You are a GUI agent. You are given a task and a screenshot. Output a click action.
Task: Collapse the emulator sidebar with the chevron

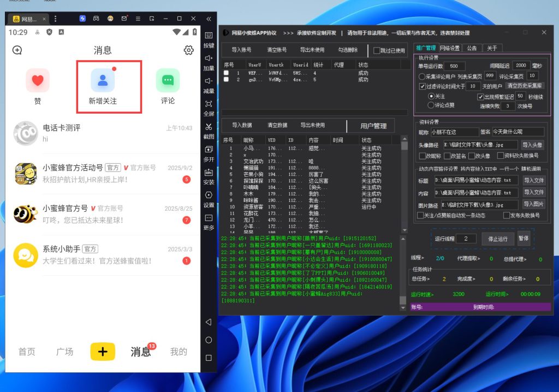(x=209, y=18)
